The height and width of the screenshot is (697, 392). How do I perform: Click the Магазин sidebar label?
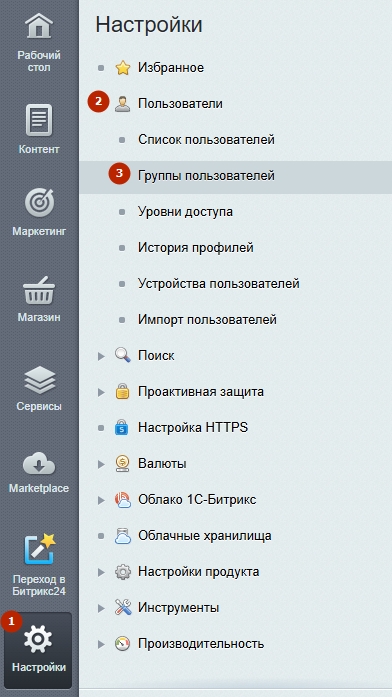[x=39, y=317]
